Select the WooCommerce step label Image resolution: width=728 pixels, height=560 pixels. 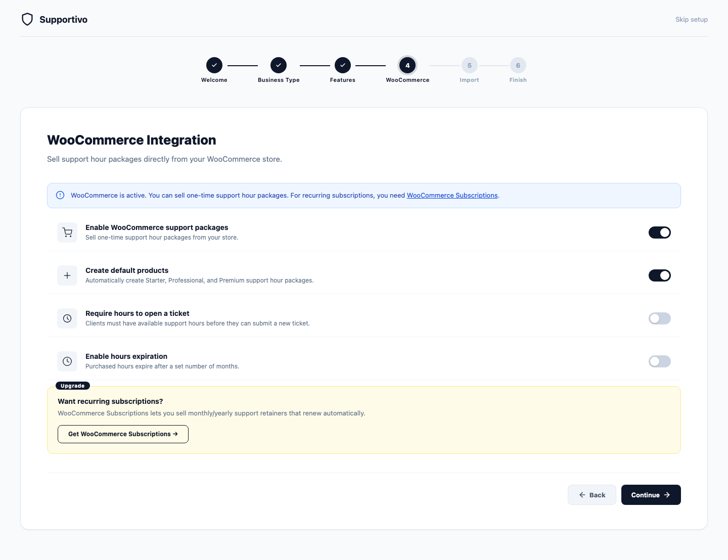point(407,80)
